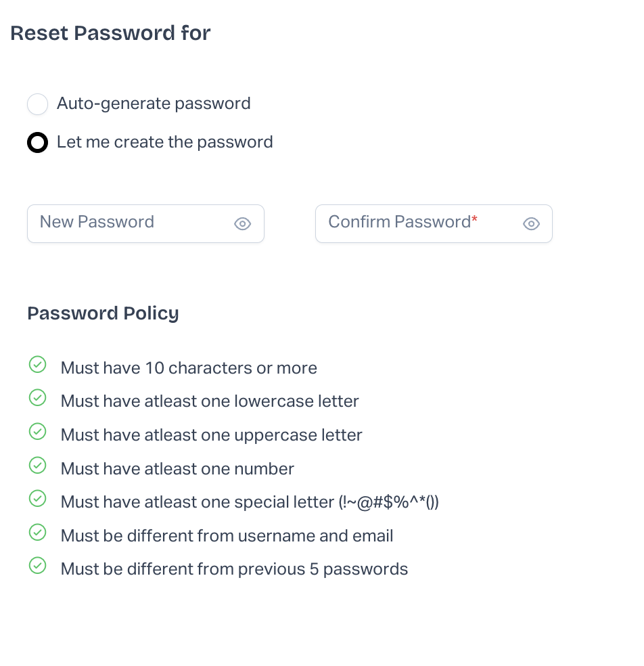Viewport: 644px width, 666px height.
Task: Toggle Confirm Password visibility with its eye icon
Action: tap(531, 224)
